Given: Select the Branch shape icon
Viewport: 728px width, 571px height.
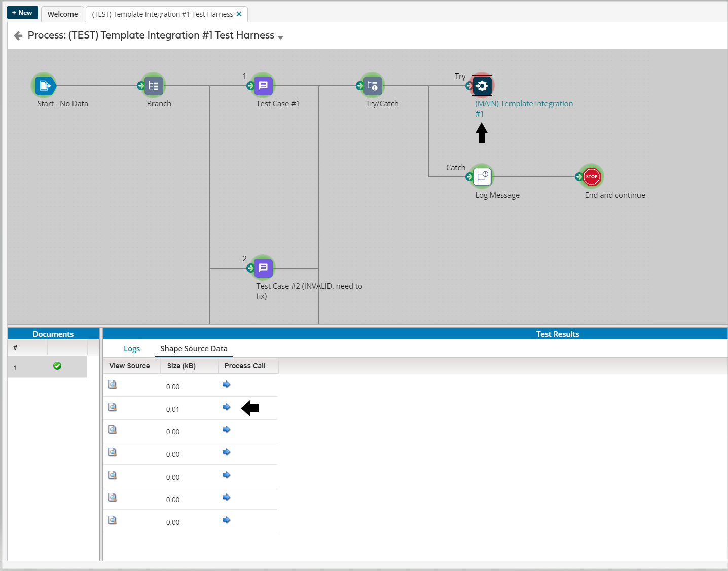Looking at the screenshot, I should (x=154, y=86).
